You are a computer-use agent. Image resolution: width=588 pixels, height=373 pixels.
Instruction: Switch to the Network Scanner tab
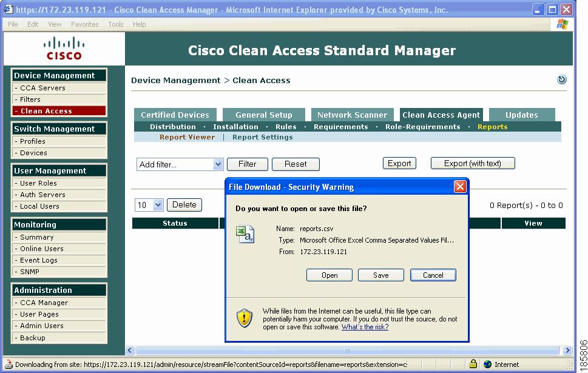pyautogui.click(x=352, y=115)
